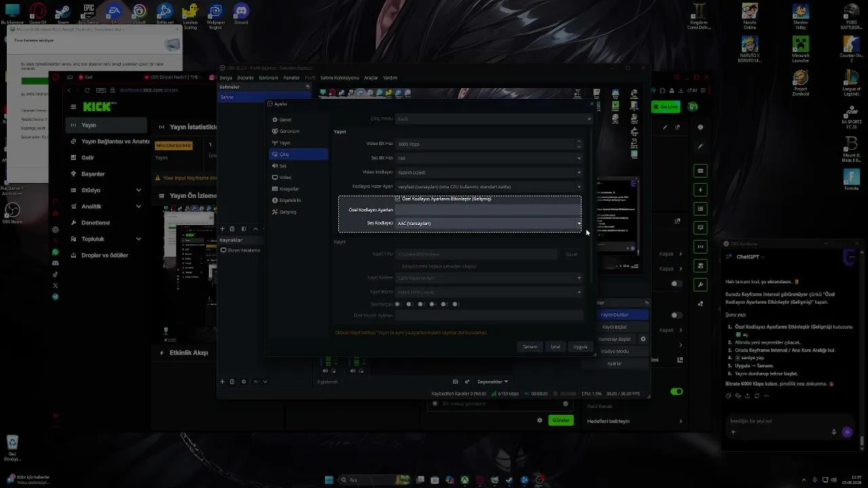
Task: Add a new source under Kaynaklar
Action: (x=222, y=382)
